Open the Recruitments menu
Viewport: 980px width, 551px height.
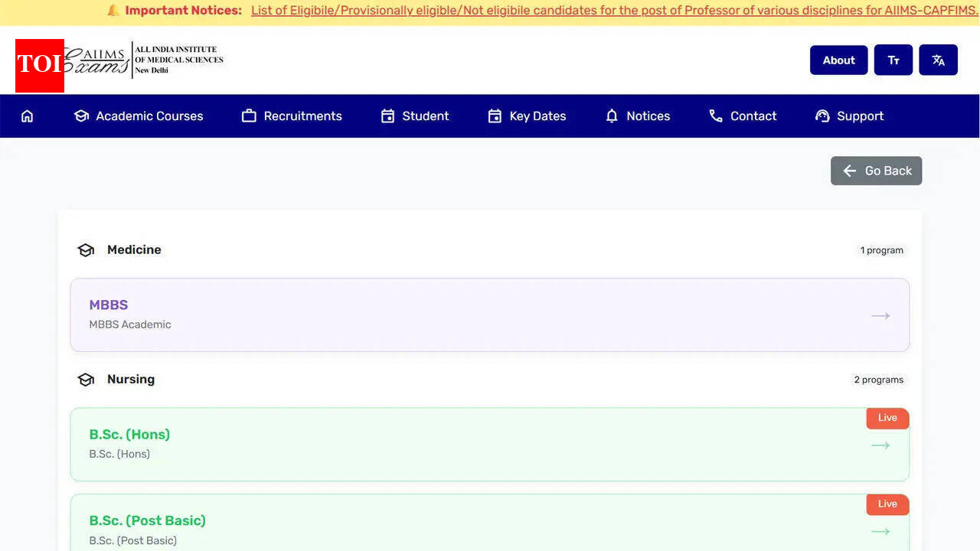coord(292,116)
